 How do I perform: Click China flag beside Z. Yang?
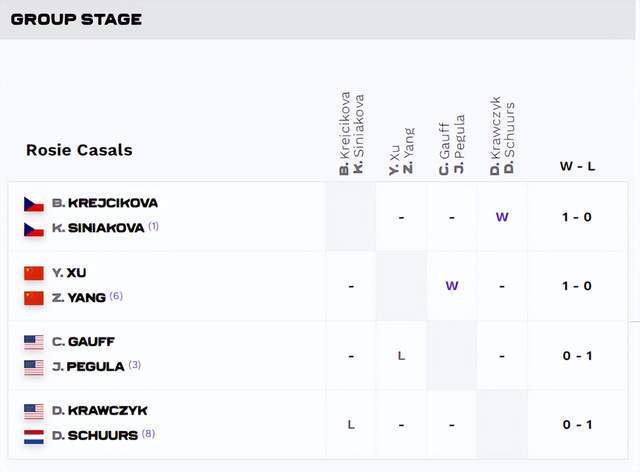click(x=34, y=298)
